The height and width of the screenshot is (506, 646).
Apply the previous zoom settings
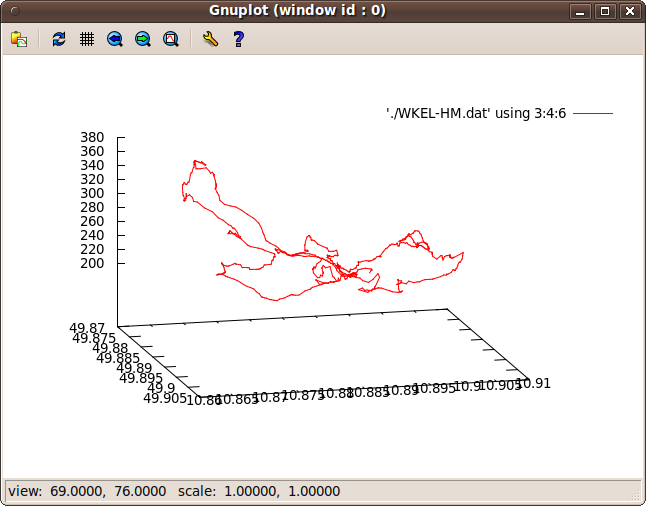(115, 39)
